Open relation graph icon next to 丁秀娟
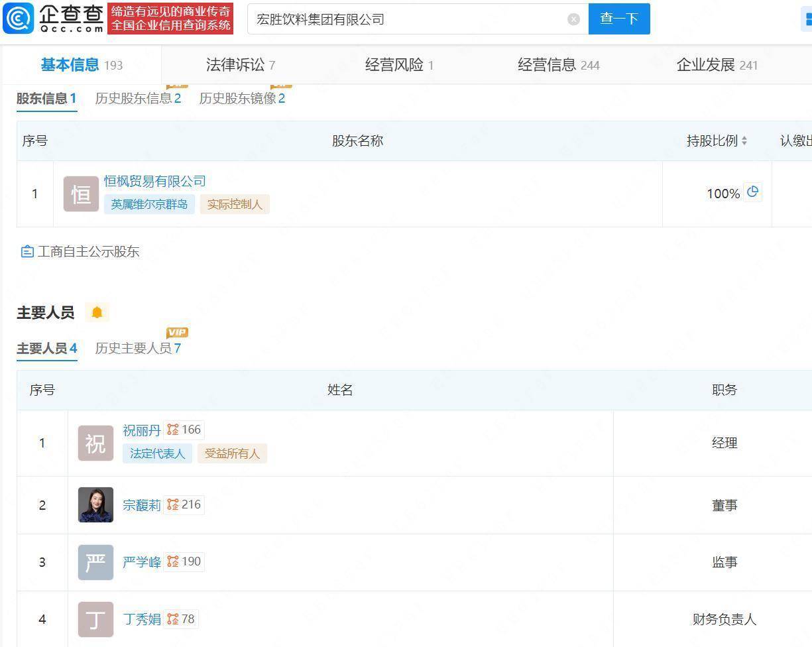812x647 pixels. pos(173,619)
